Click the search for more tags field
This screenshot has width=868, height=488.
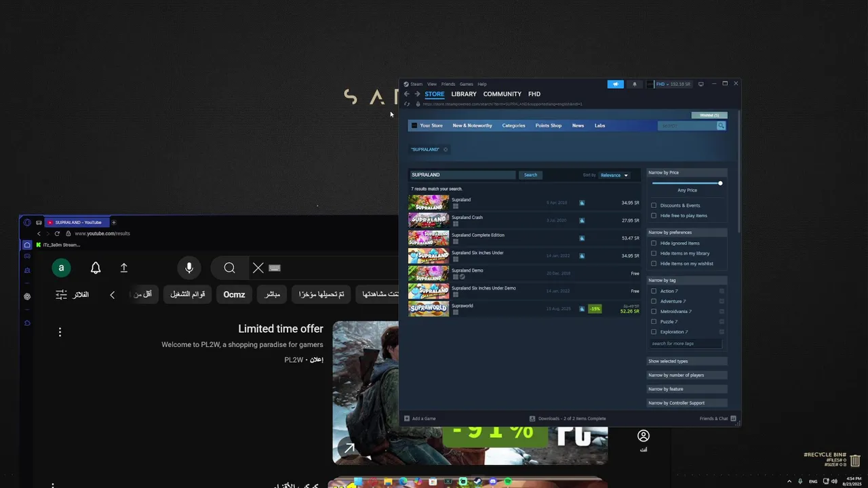coord(686,344)
